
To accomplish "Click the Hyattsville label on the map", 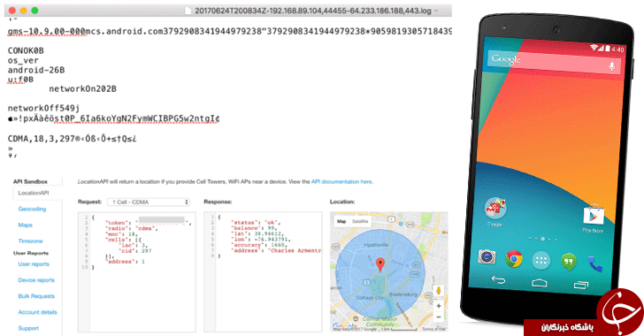I will 376,245.
